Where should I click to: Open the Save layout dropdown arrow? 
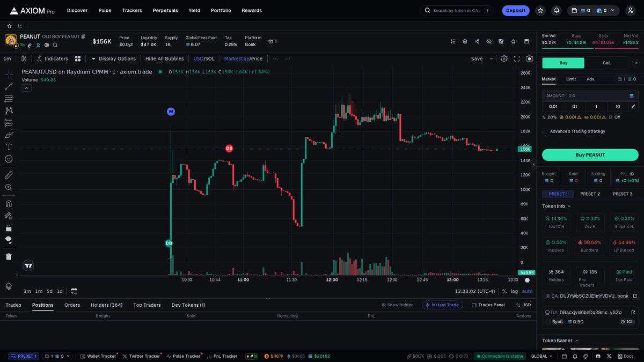coord(491,58)
